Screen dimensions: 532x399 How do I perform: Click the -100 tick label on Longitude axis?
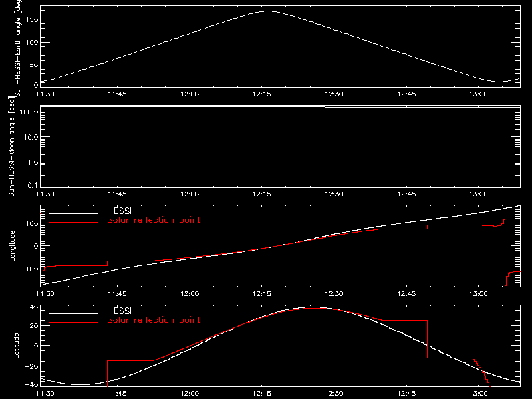pyautogui.click(x=29, y=269)
